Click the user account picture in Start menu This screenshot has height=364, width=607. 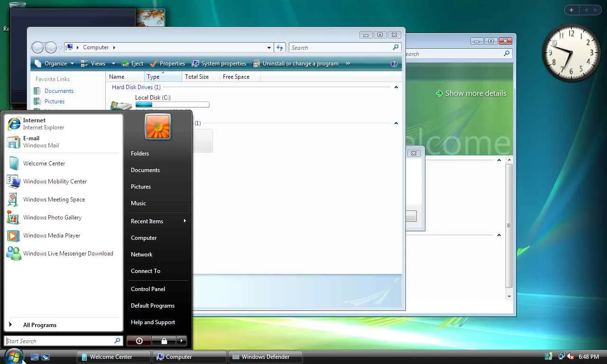tap(158, 127)
